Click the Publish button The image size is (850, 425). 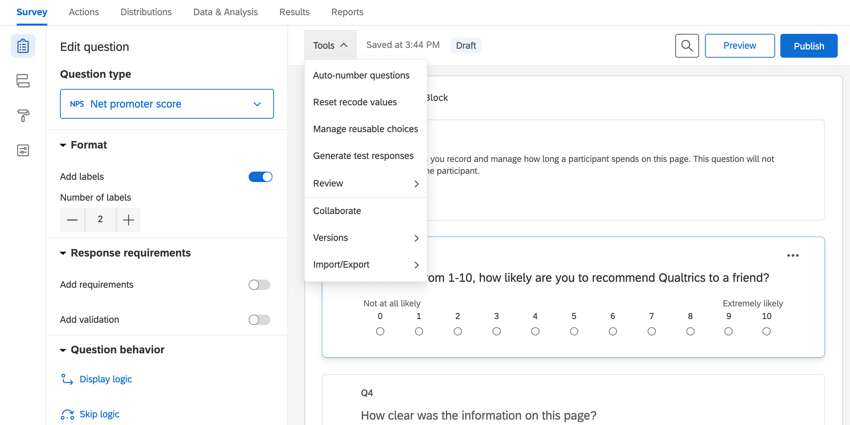tap(809, 46)
